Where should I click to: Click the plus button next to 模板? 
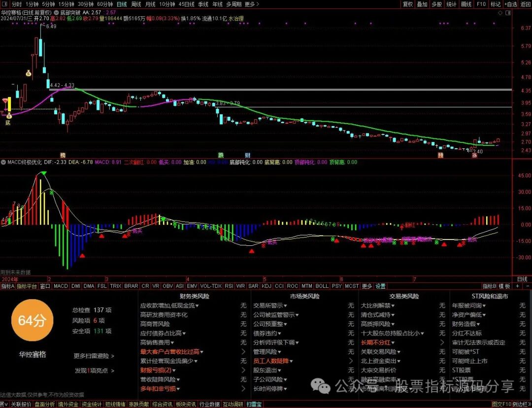(517, 286)
